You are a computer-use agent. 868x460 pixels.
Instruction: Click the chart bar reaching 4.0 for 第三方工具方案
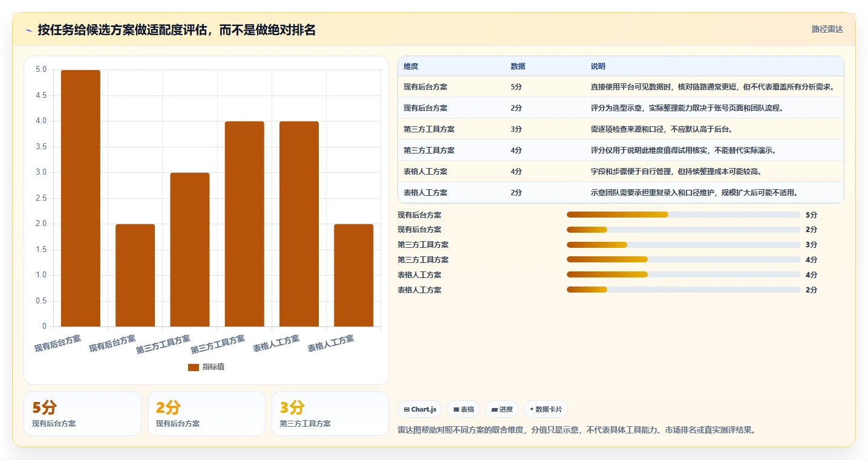[x=244, y=224]
